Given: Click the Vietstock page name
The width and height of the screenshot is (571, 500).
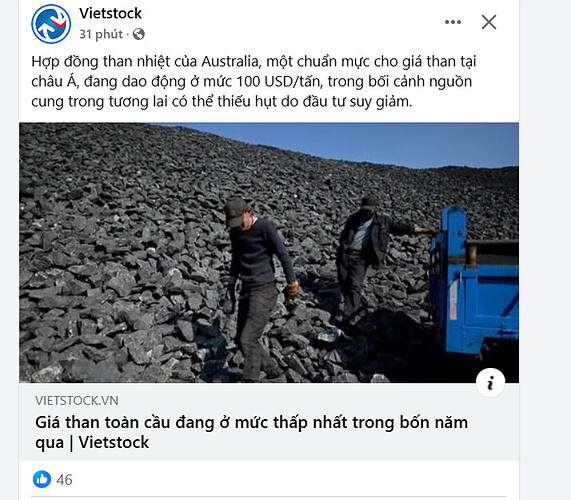Looking at the screenshot, I should click(110, 13).
